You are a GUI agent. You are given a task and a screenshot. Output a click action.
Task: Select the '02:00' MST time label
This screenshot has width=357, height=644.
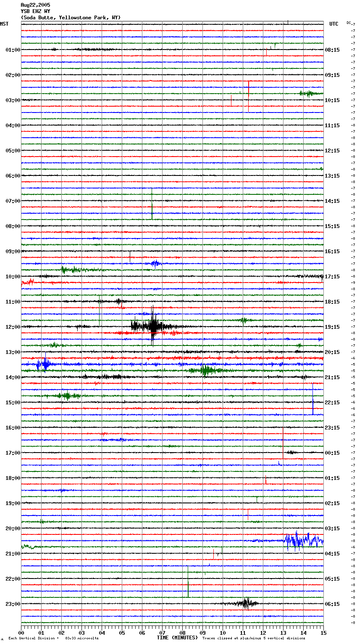coord(13,75)
